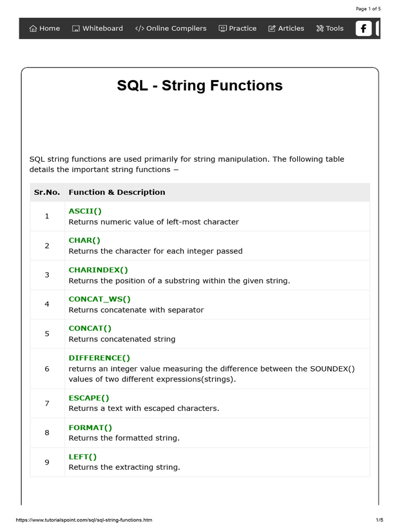Open the CONCAT_WS() function link
Image resolution: width=399 pixels, height=532 pixels.
(x=100, y=299)
